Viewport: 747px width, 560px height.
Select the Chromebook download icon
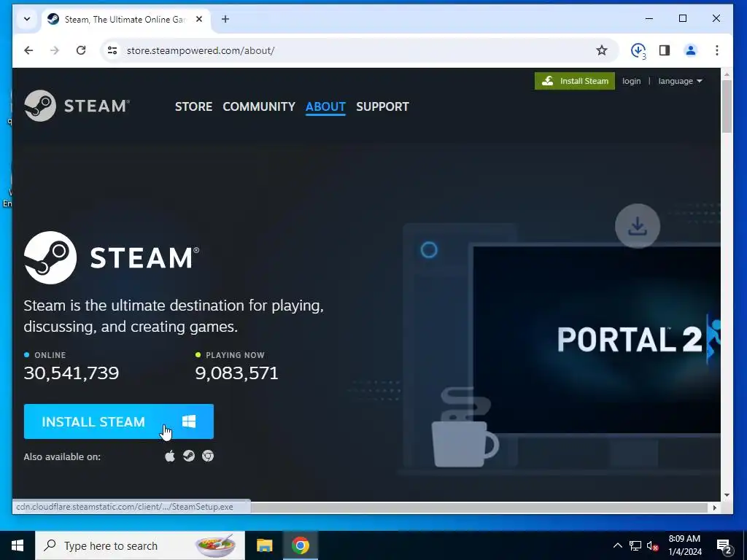pos(208,456)
